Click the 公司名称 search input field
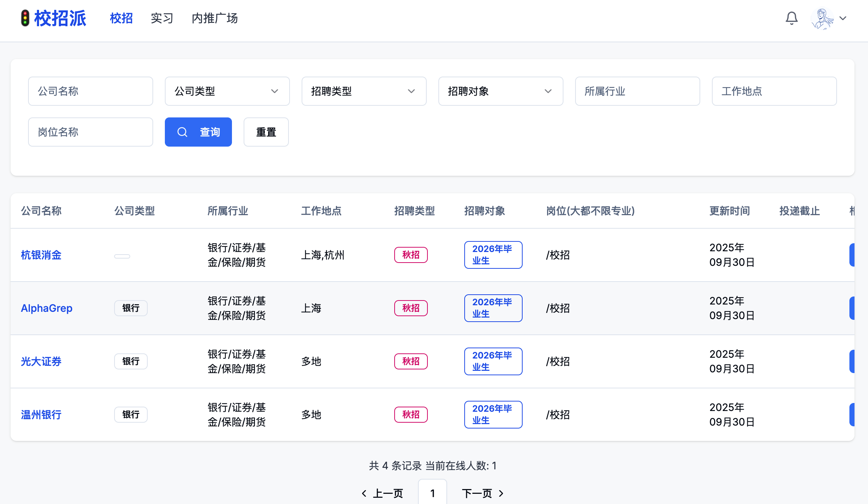This screenshot has height=504, width=868. (90, 91)
